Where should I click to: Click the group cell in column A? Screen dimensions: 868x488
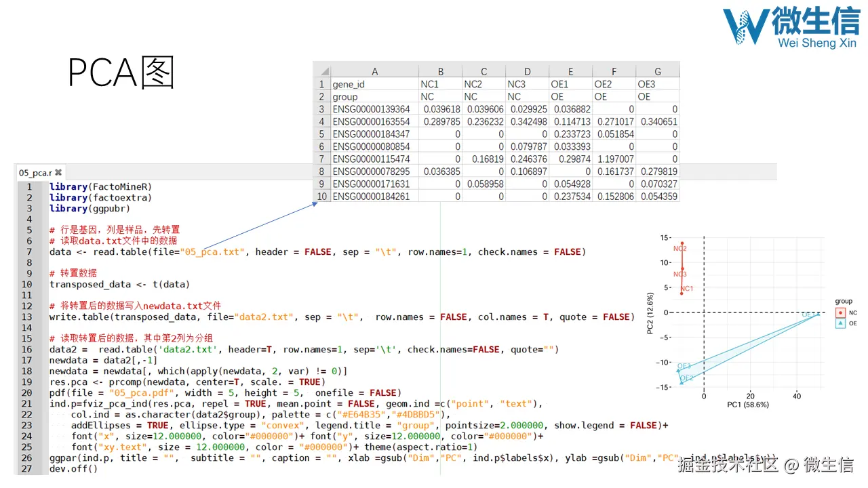click(x=374, y=97)
